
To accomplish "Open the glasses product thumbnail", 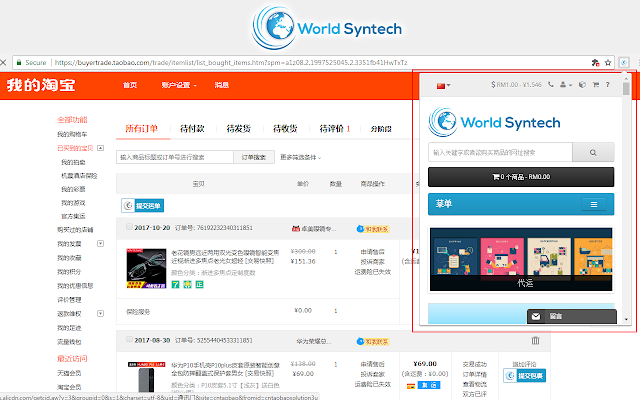I will [x=146, y=268].
